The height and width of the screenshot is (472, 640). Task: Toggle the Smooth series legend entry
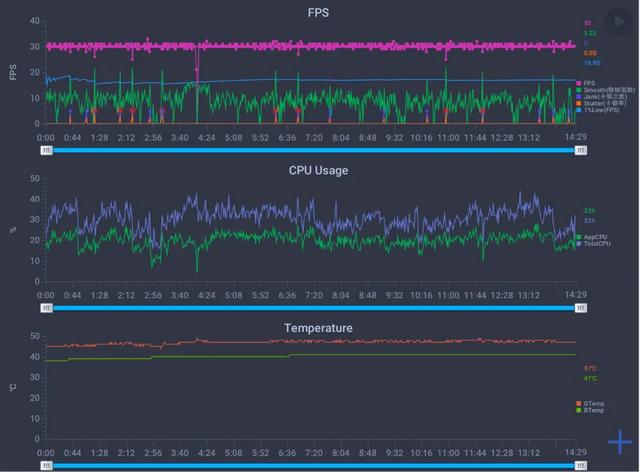point(605,90)
